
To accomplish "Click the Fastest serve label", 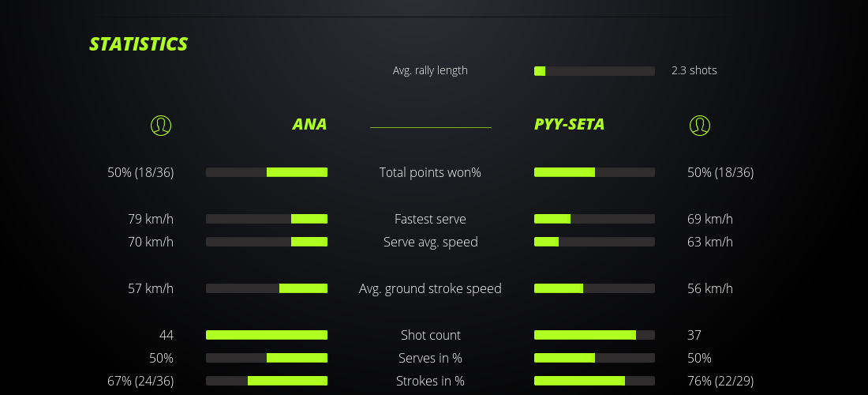I will click(430, 219).
